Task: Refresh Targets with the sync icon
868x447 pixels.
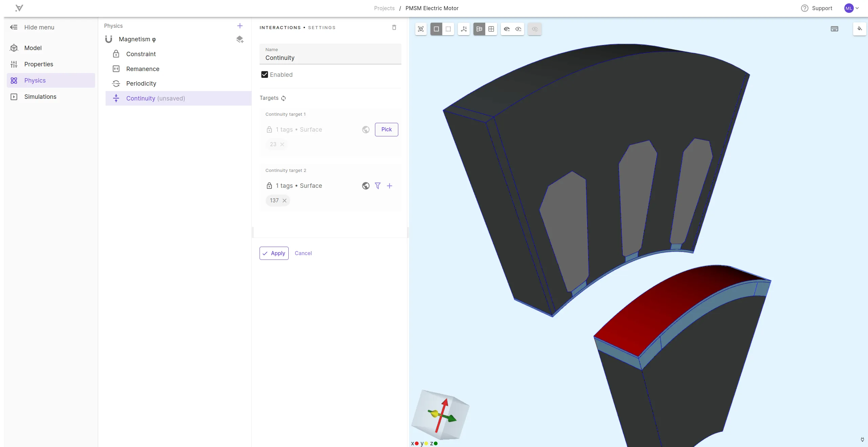Action: (284, 98)
